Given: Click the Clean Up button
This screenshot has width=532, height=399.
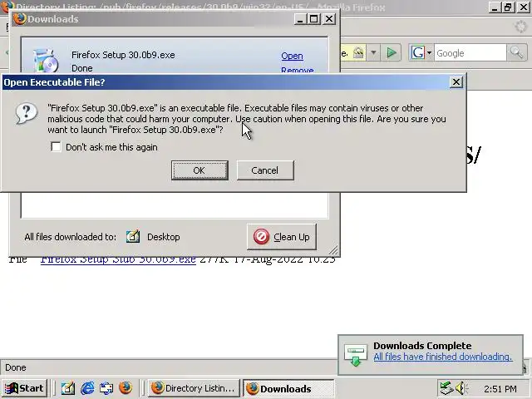Looking at the screenshot, I should (282, 237).
